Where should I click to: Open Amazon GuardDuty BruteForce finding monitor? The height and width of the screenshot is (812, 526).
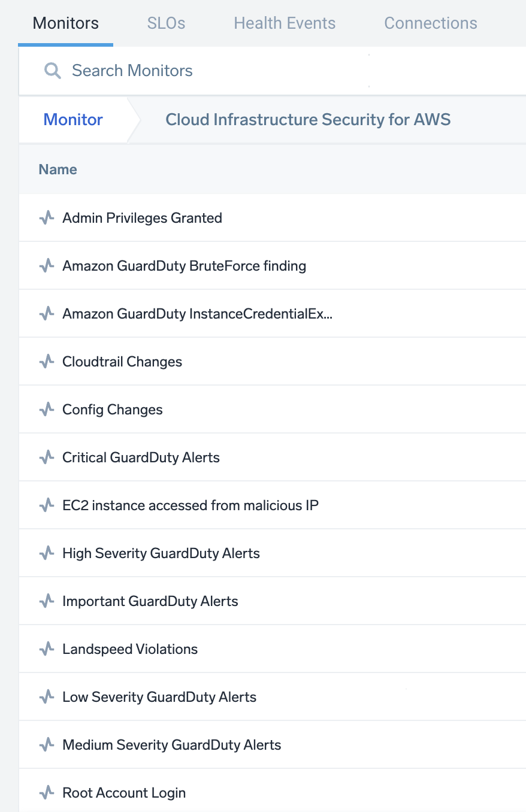click(184, 266)
